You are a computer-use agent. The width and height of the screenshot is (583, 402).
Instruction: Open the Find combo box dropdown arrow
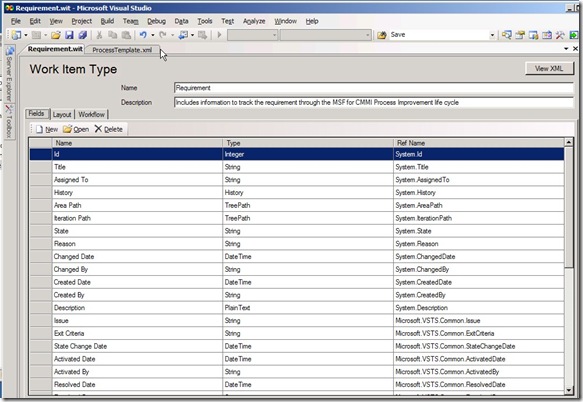coord(492,35)
